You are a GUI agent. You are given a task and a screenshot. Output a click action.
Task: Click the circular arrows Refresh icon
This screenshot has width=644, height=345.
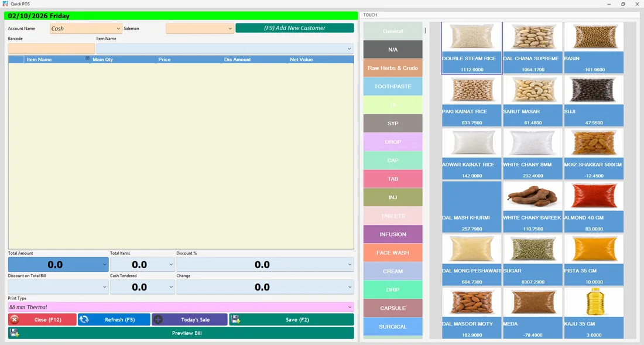(84, 320)
